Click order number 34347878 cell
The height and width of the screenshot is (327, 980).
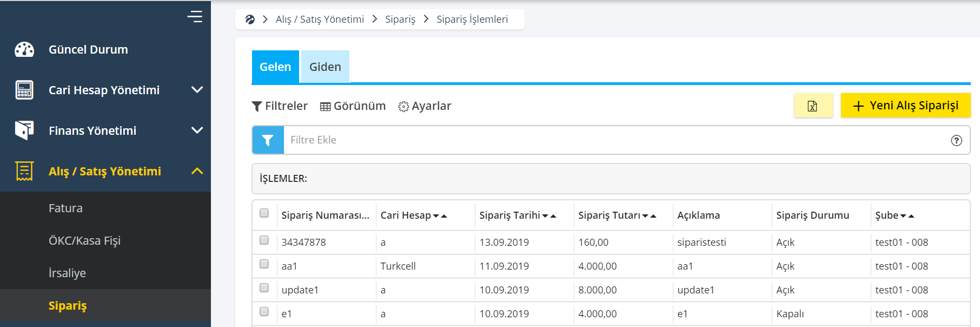[304, 243]
